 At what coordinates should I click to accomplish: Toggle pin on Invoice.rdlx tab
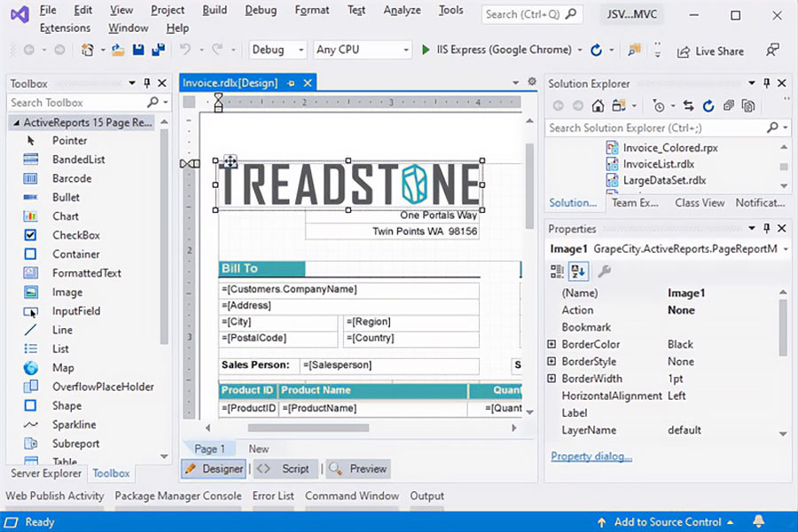291,83
